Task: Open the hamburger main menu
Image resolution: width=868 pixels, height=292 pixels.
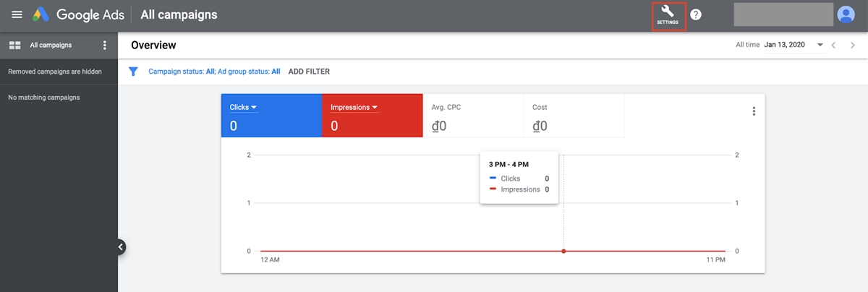Action: coord(17,14)
